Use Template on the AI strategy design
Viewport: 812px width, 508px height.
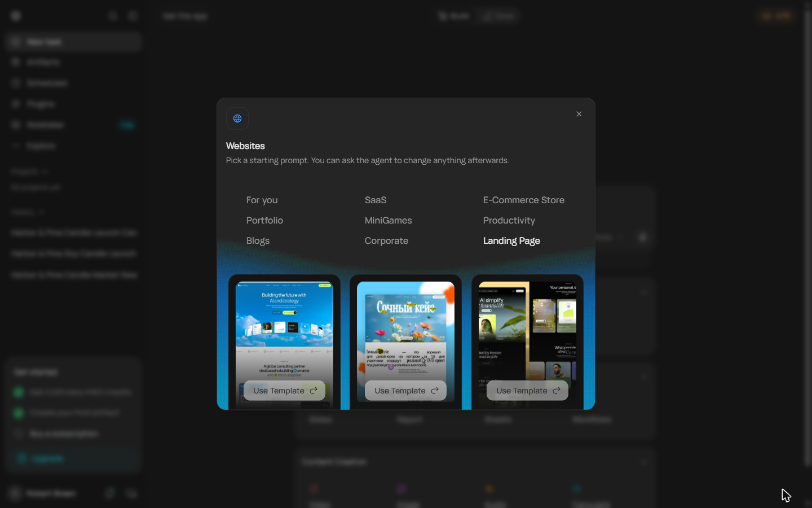click(284, 391)
